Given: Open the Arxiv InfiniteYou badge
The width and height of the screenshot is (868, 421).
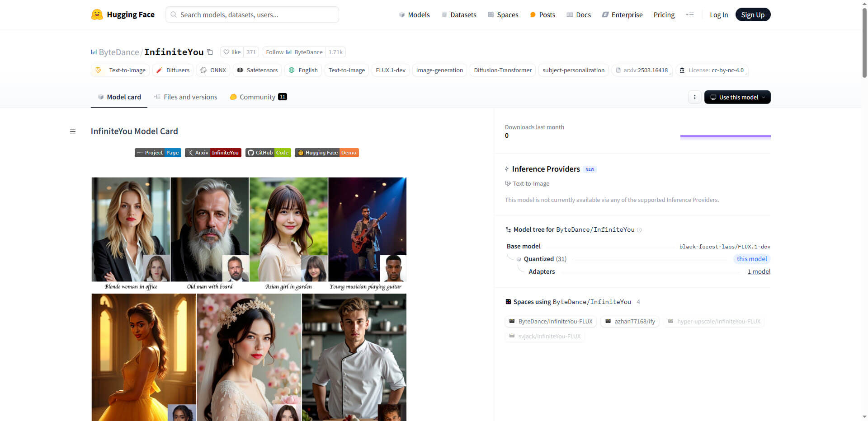Looking at the screenshot, I should click(x=213, y=153).
